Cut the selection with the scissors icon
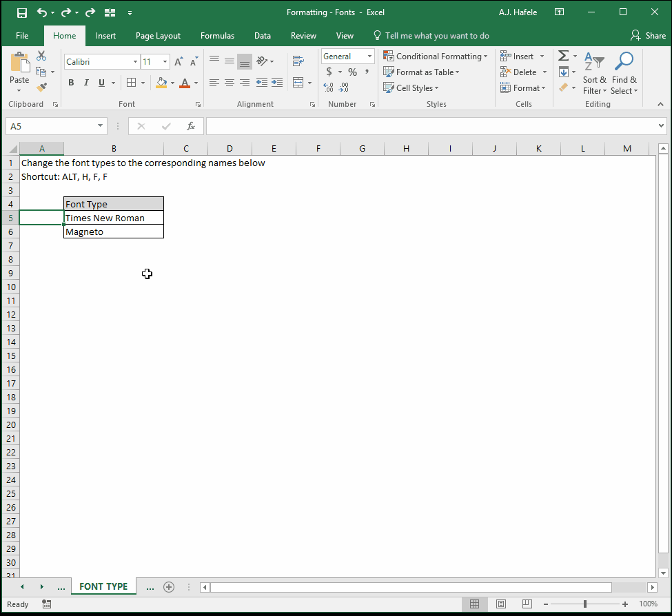 (x=41, y=56)
